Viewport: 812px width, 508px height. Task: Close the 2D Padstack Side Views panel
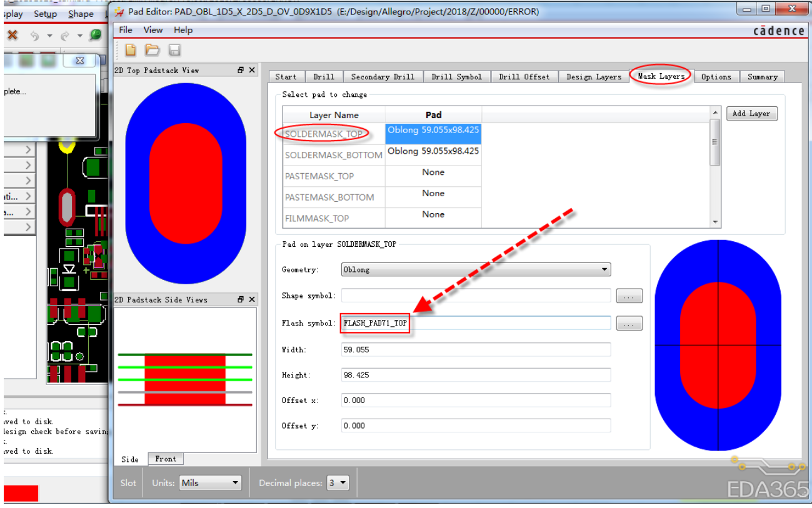tap(252, 299)
